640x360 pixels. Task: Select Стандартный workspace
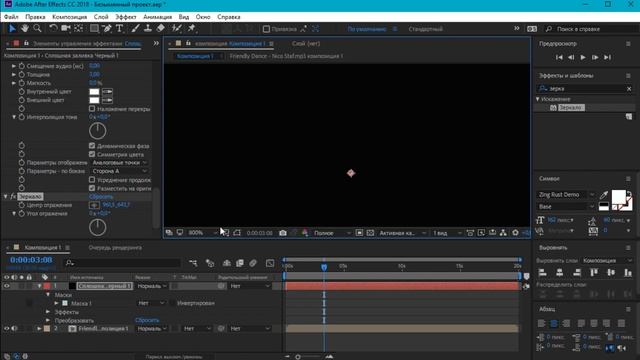point(425,29)
